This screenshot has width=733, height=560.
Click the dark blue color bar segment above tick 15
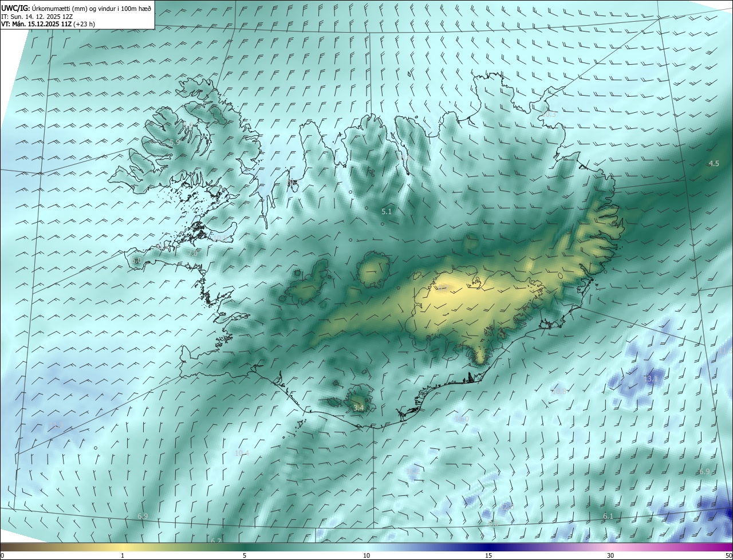[x=488, y=547]
